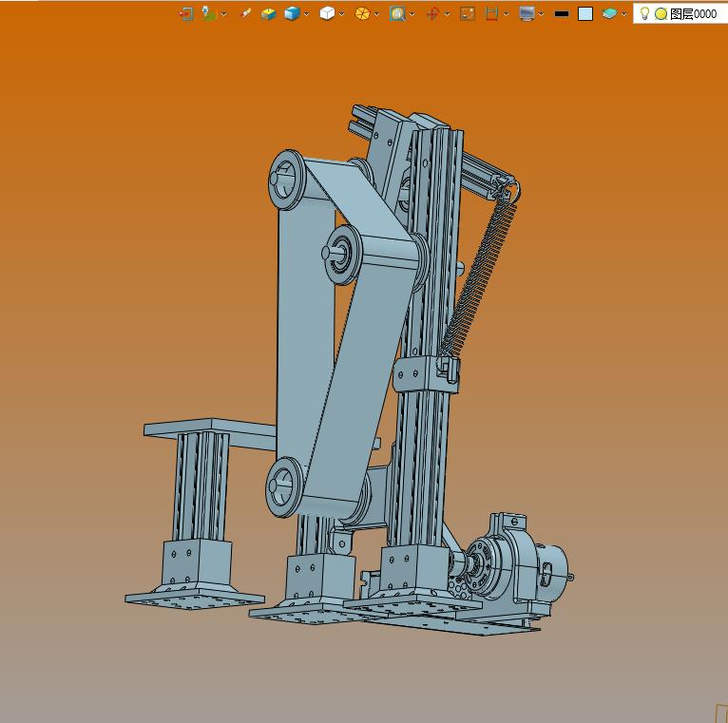This screenshot has height=723, width=728.
Task: Click the red arrow exit door icon
Action: (x=186, y=13)
